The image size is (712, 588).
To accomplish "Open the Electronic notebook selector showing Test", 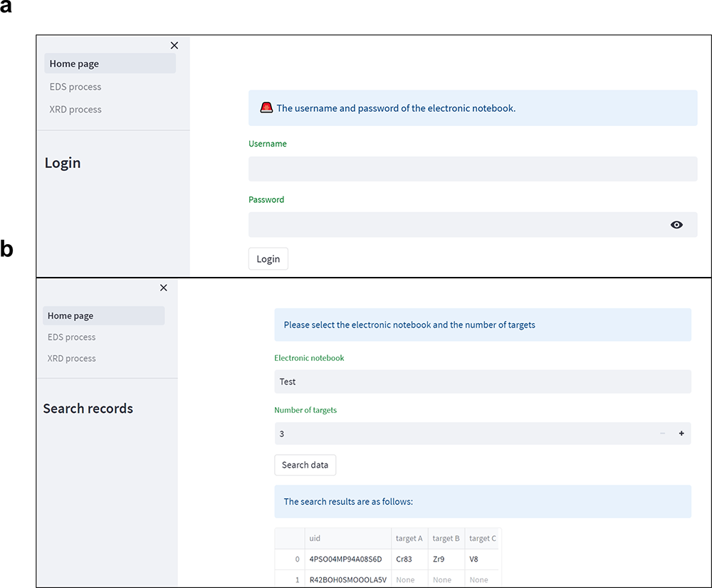I will coord(482,382).
